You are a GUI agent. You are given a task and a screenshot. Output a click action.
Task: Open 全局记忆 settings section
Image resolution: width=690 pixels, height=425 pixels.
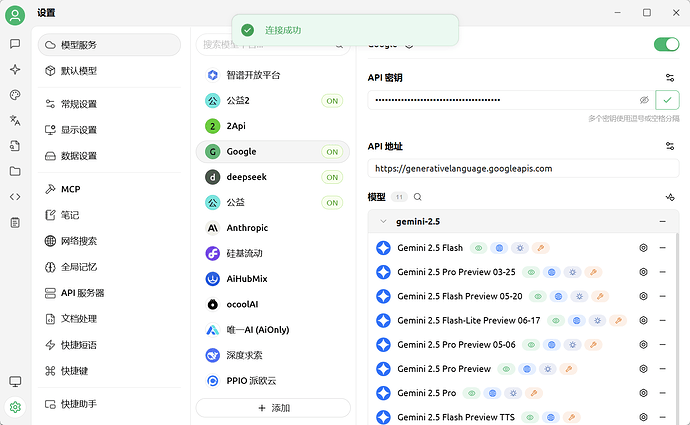point(109,267)
